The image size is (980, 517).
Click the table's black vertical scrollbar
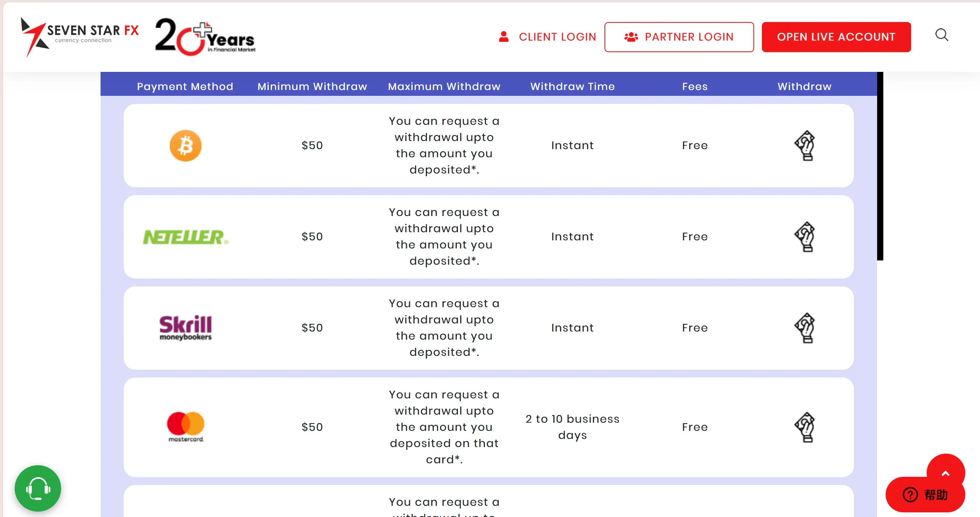(x=880, y=166)
